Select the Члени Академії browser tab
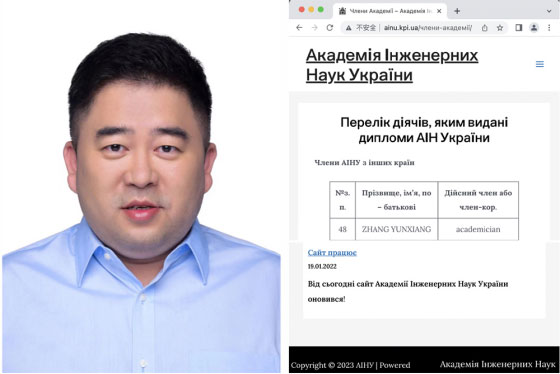Screen dimensions: 560x374 pos(390,11)
